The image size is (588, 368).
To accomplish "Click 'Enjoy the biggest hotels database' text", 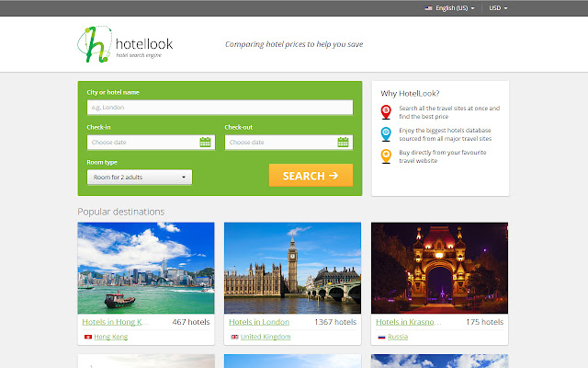I will 445,134.
